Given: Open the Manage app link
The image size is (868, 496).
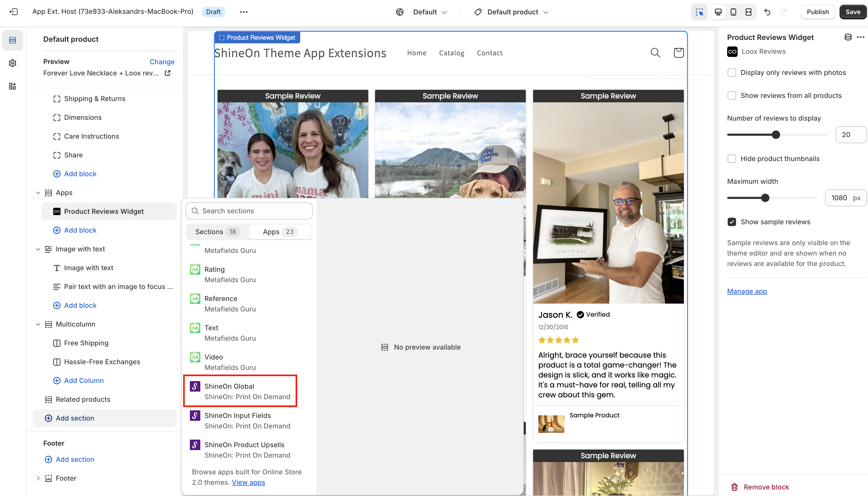Looking at the screenshot, I should (747, 291).
